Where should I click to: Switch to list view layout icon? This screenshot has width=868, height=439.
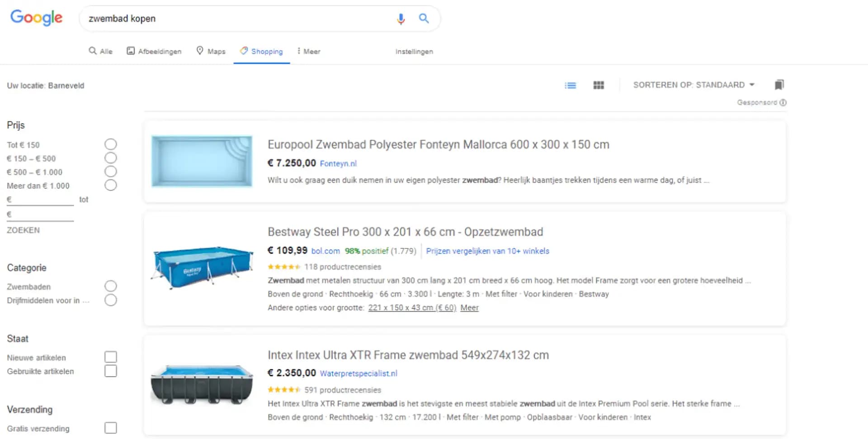[571, 85]
